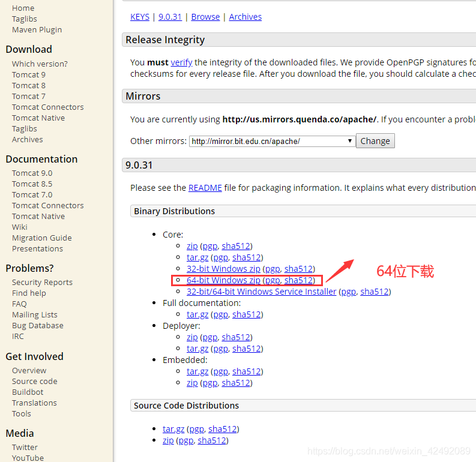
Task: Download the Deployer zip
Action: (192, 337)
